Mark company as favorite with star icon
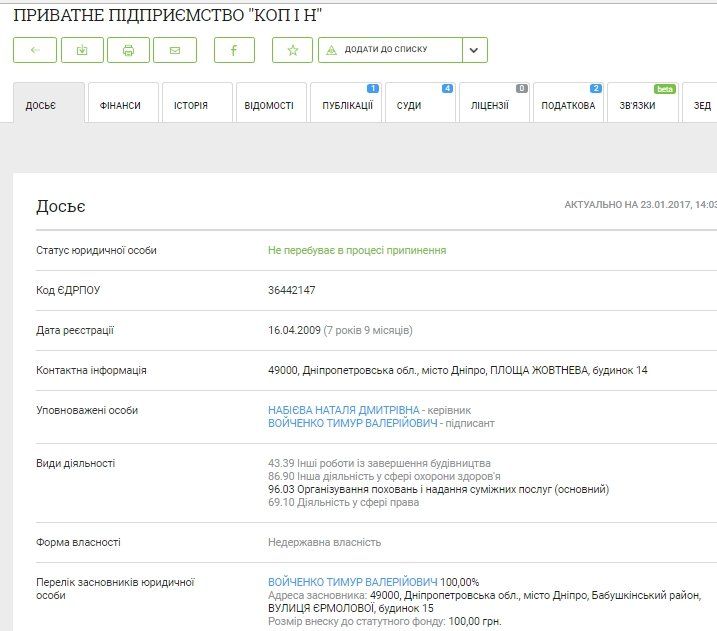Image resolution: width=717 pixels, height=631 pixels. coord(293,50)
